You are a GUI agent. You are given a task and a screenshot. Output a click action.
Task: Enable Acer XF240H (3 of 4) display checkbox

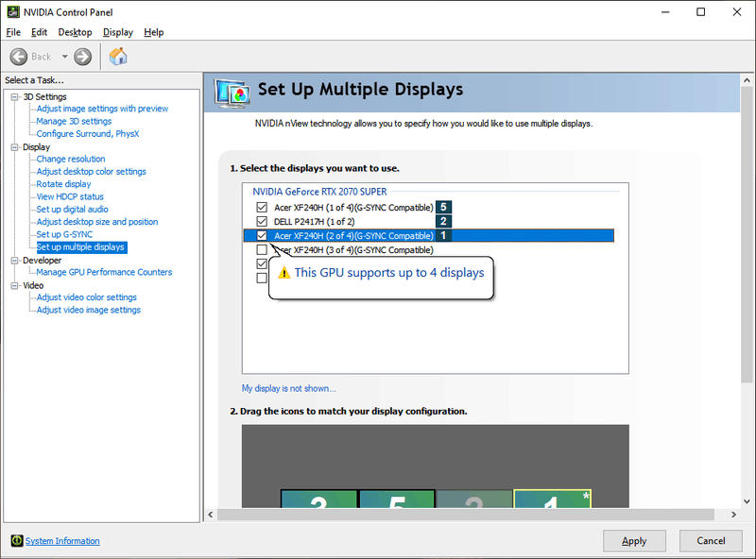pyautogui.click(x=262, y=249)
